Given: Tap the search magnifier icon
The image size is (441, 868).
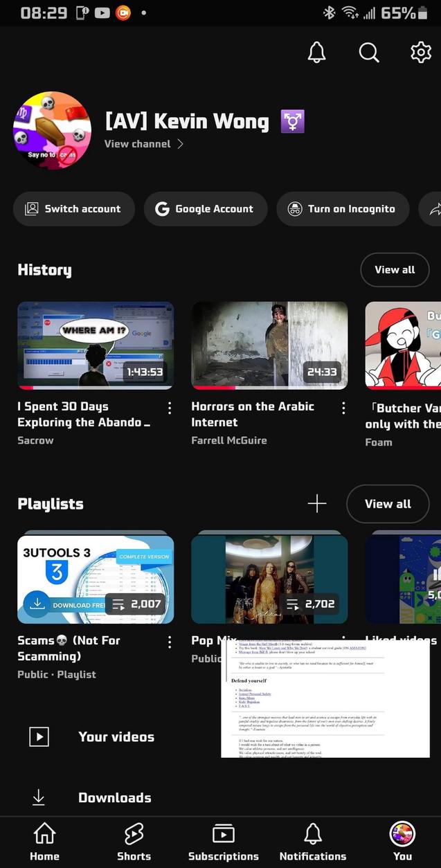Looking at the screenshot, I should pos(369,53).
